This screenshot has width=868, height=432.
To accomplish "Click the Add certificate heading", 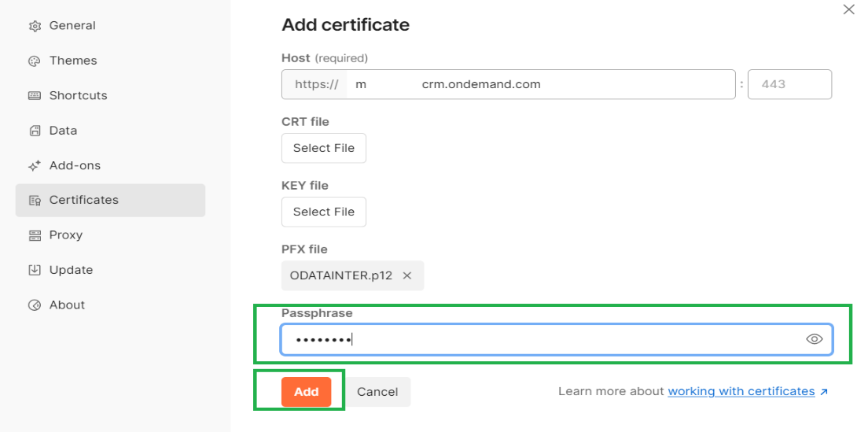I will click(345, 25).
